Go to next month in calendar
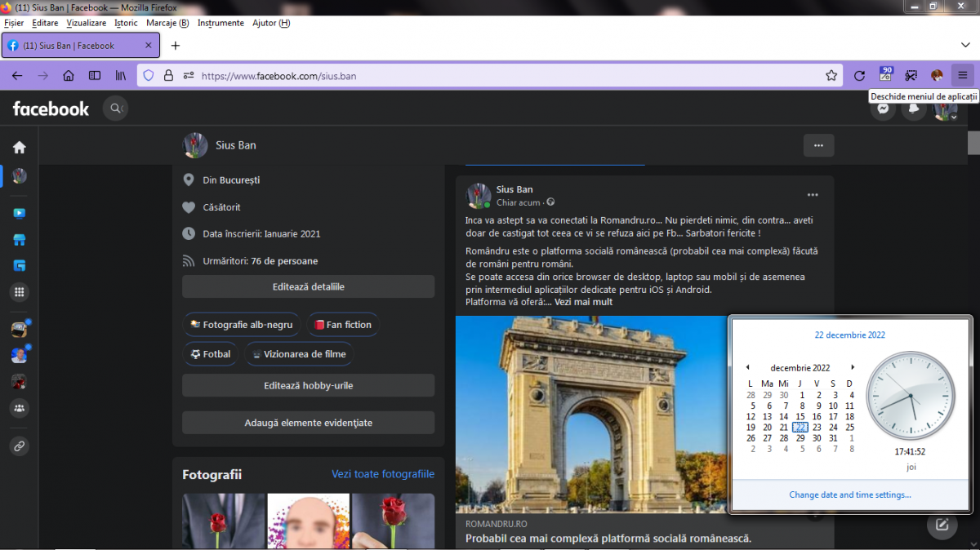 853,368
